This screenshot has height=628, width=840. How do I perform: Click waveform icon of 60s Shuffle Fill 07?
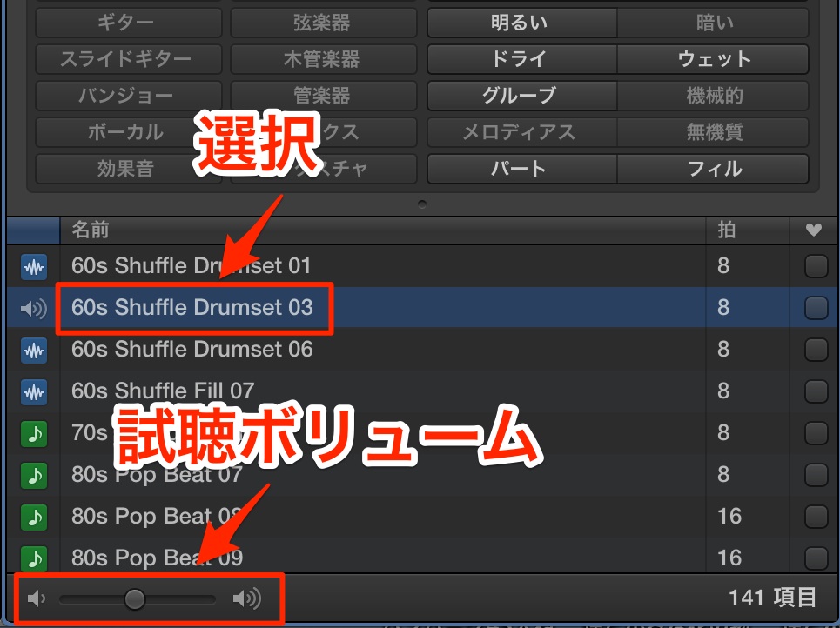click(x=34, y=392)
